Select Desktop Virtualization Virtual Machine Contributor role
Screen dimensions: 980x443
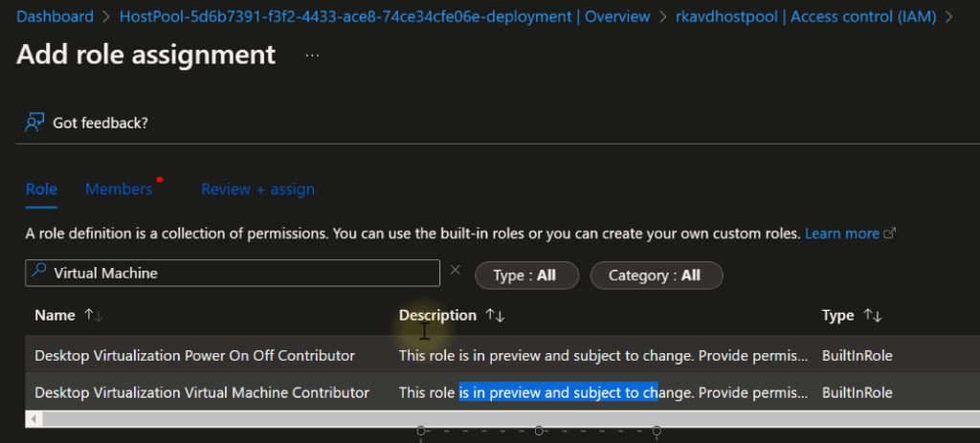click(x=201, y=392)
